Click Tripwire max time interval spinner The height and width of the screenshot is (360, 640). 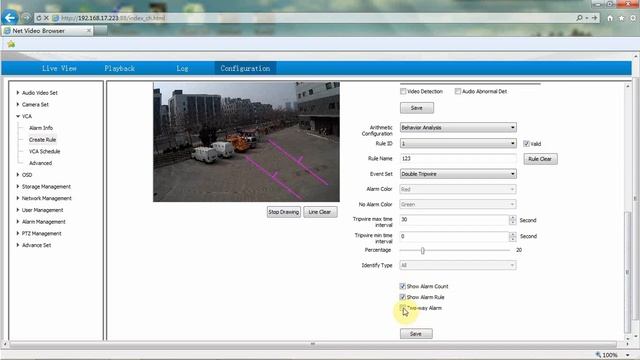click(513, 220)
